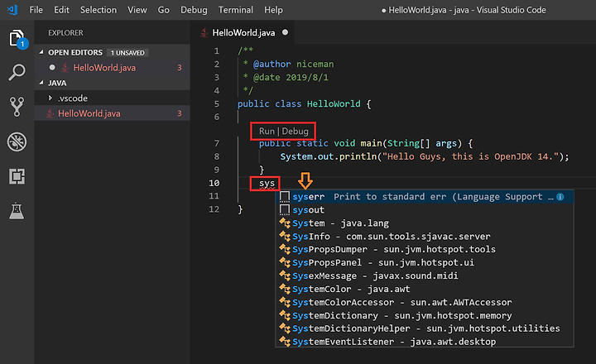Image resolution: width=596 pixels, height=364 pixels.
Task: Choose SystemColorAccessor suggestion
Action: click(425, 302)
